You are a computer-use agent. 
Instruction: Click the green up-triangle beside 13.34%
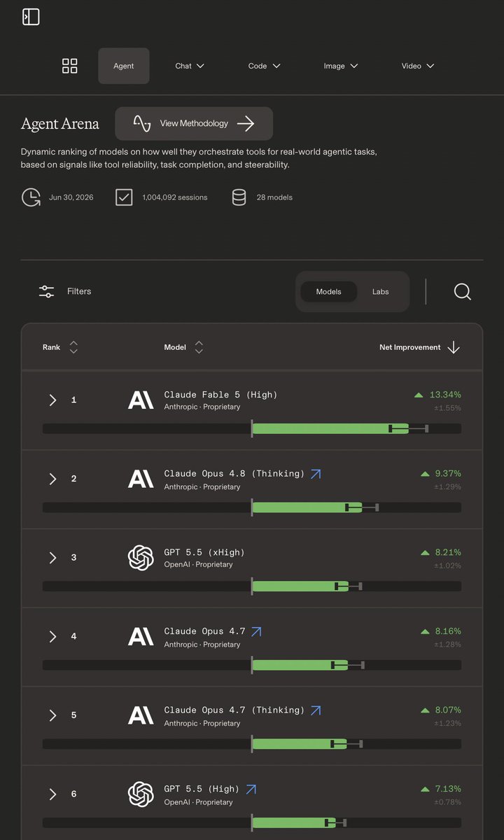click(419, 395)
